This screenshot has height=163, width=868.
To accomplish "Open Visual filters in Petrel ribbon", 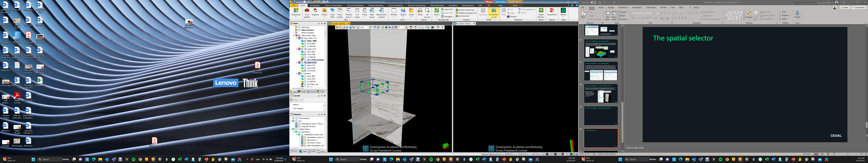I will pos(332,13).
